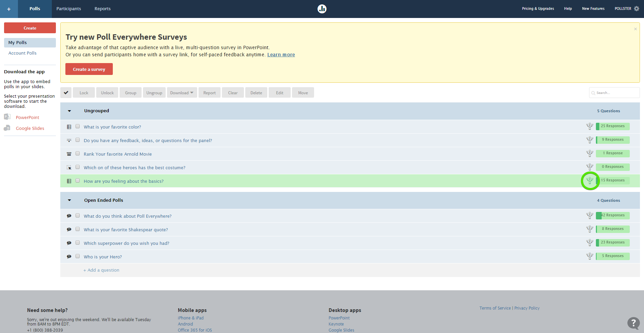
Task: Open the POLLSTER account menu
Action: [x=623, y=9]
